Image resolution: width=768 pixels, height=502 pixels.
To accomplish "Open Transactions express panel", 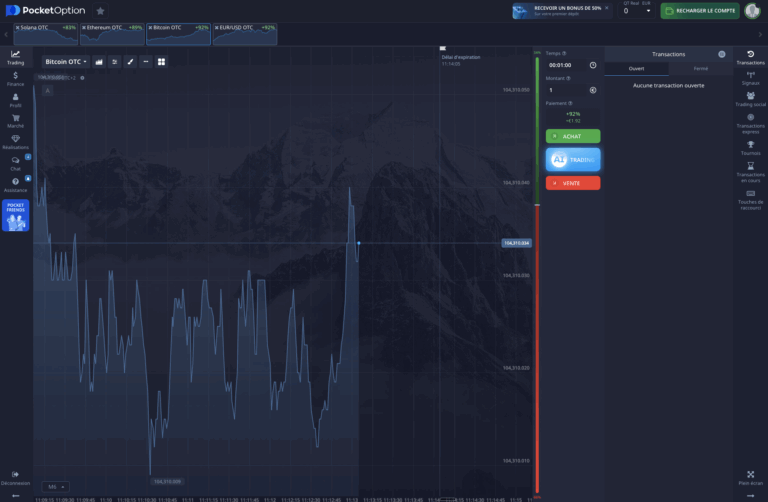I will click(x=750, y=124).
